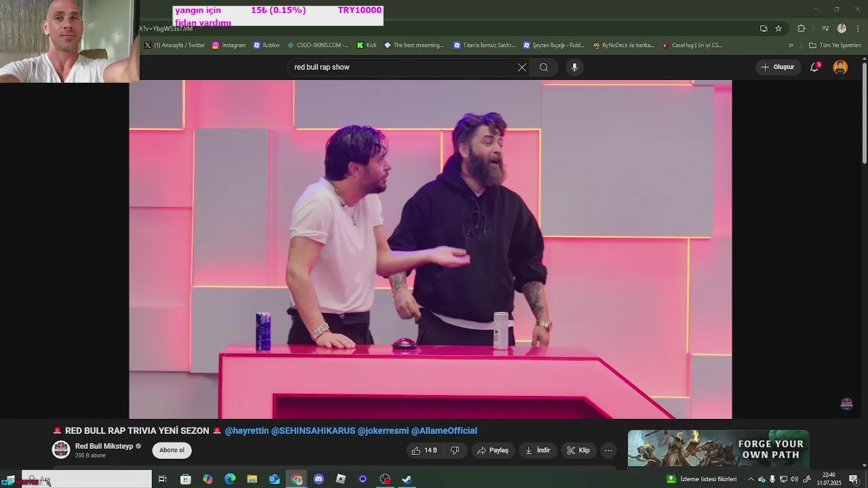Open Steam from the taskbar
This screenshot has width=868, height=488.
coord(407,479)
